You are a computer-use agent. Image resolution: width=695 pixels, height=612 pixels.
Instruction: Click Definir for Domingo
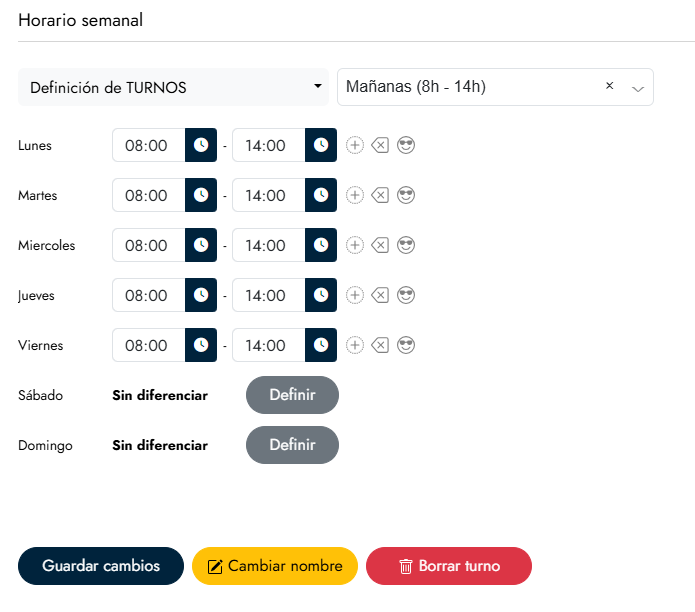pos(292,445)
